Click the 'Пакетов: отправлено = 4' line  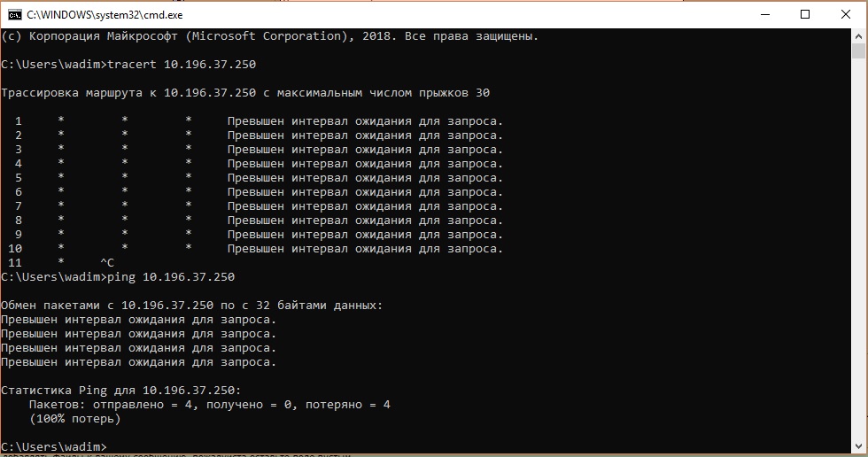coord(210,405)
